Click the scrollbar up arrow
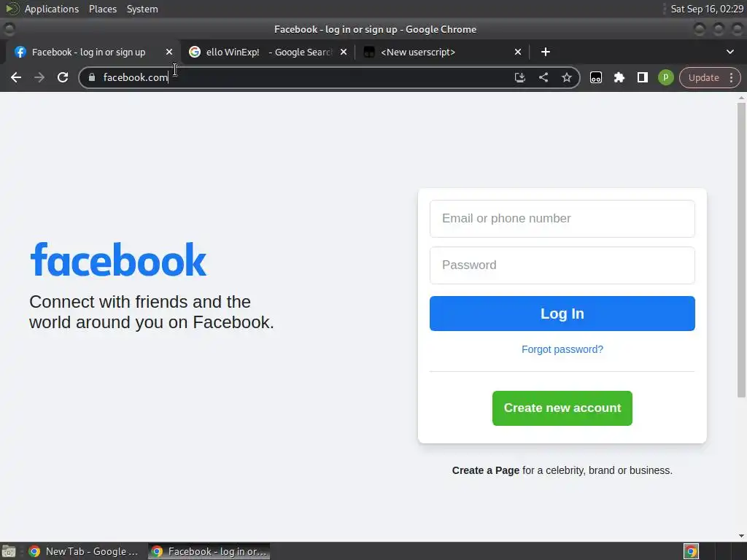Viewport: 747px width, 560px height. click(741, 98)
